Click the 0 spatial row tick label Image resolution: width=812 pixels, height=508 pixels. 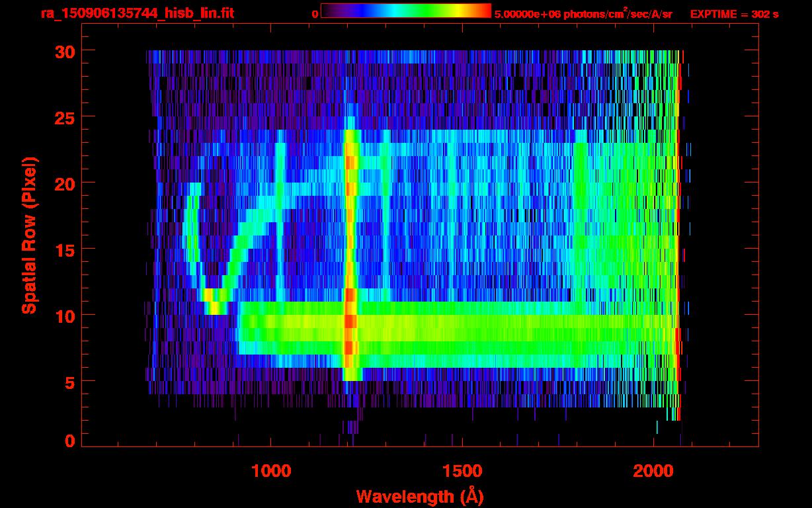[69, 441]
